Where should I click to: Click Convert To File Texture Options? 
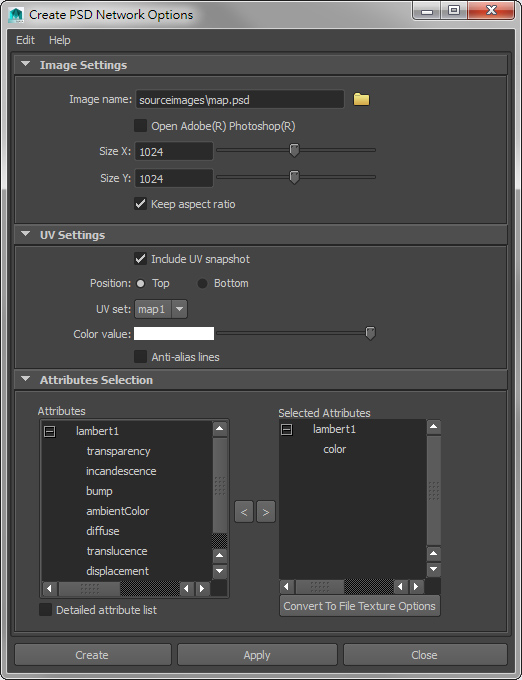tap(359, 606)
